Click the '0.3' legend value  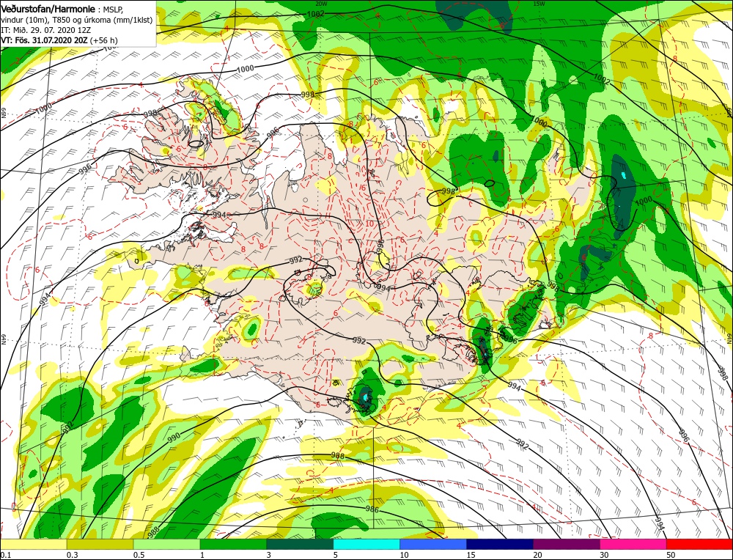point(73,555)
